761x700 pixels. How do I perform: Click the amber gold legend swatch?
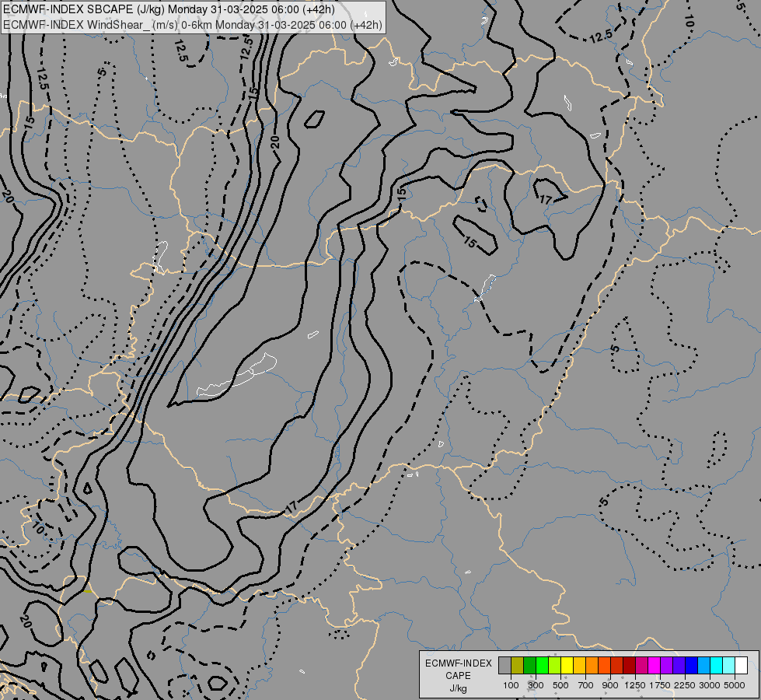click(579, 666)
